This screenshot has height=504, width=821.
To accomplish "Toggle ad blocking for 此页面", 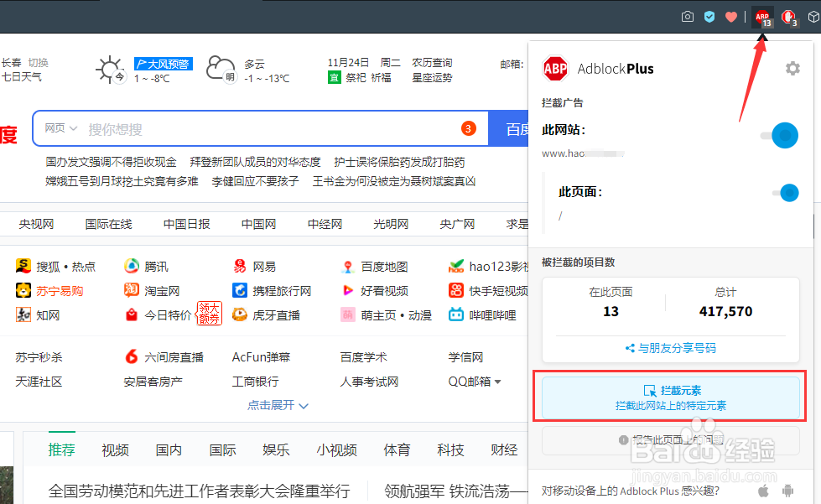I will (786, 193).
